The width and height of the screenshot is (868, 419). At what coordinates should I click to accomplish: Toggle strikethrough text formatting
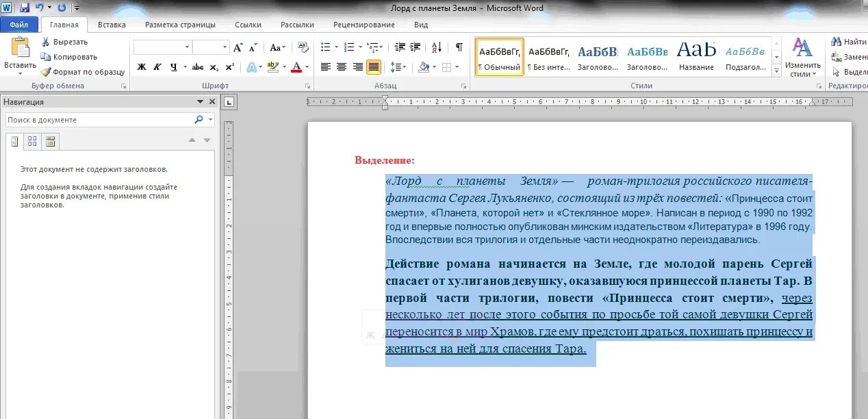197,67
